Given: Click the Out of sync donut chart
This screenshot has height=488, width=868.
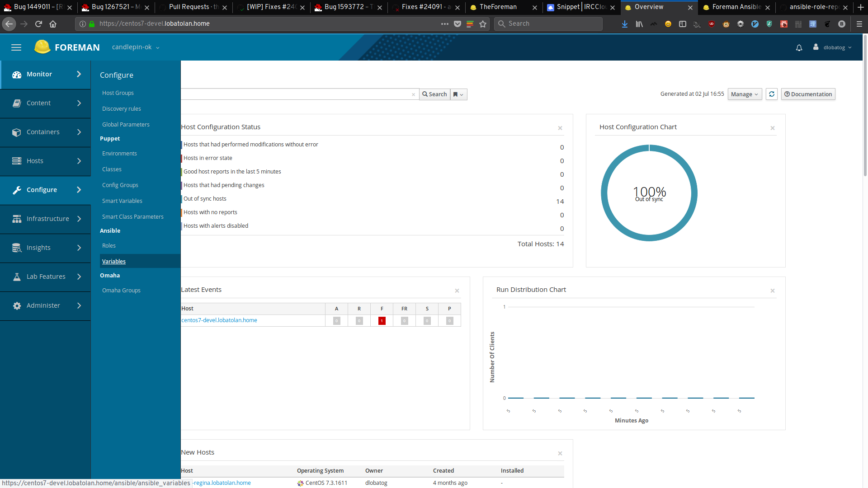Looking at the screenshot, I should point(649,193).
